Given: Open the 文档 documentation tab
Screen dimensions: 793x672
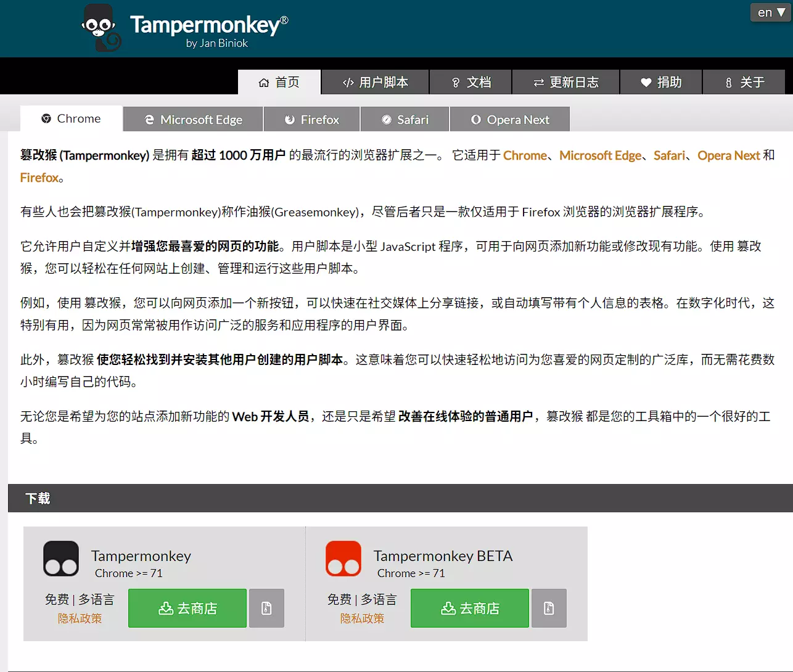Looking at the screenshot, I should tap(471, 82).
